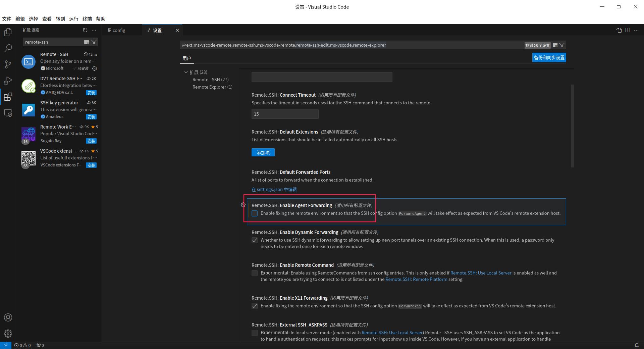Open settings JSON file icon
644x349 pixels.
click(619, 30)
